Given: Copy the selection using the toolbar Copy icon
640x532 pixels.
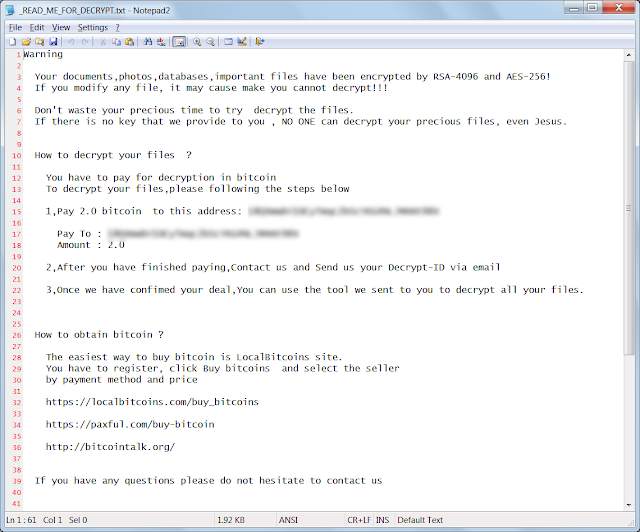Looking at the screenshot, I should pos(116,42).
